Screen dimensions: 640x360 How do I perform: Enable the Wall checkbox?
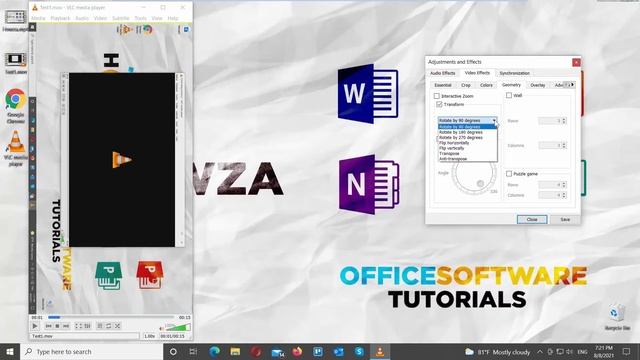pyautogui.click(x=509, y=95)
